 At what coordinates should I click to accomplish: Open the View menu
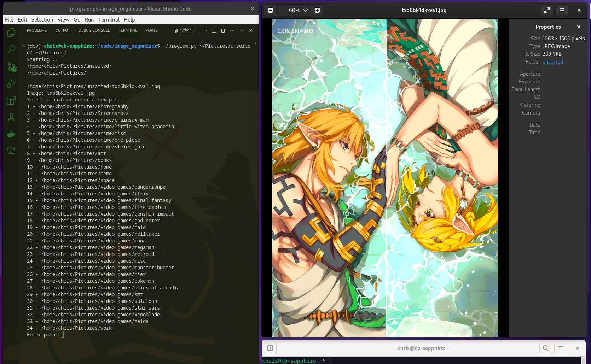coord(63,20)
